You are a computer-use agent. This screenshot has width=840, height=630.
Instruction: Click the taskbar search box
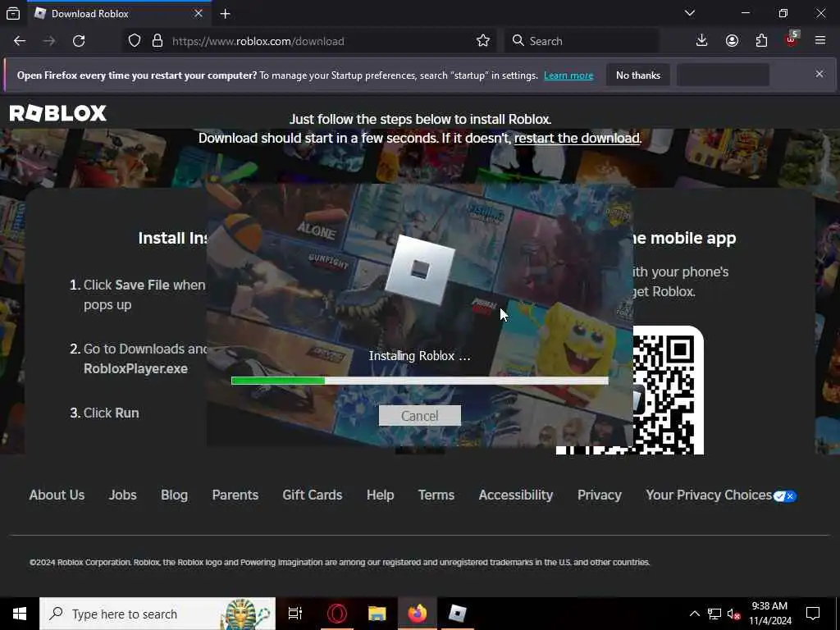pyautogui.click(x=157, y=614)
